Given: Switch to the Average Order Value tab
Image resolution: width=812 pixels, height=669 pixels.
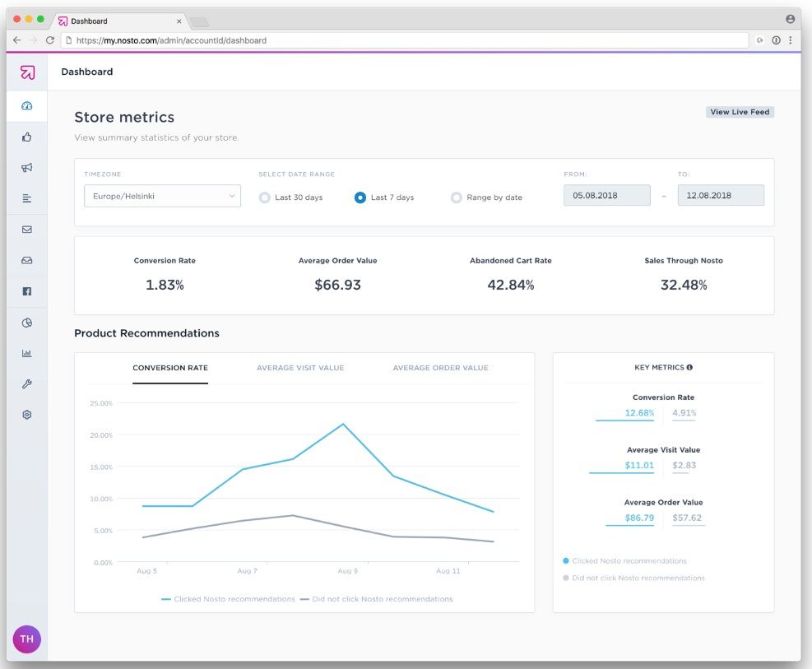Looking at the screenshot, I should [440, 368].
